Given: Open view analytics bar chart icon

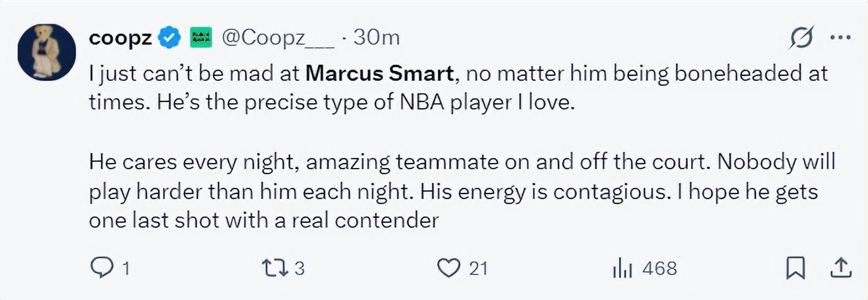Looking at the screenshot, I should point(623,269).
